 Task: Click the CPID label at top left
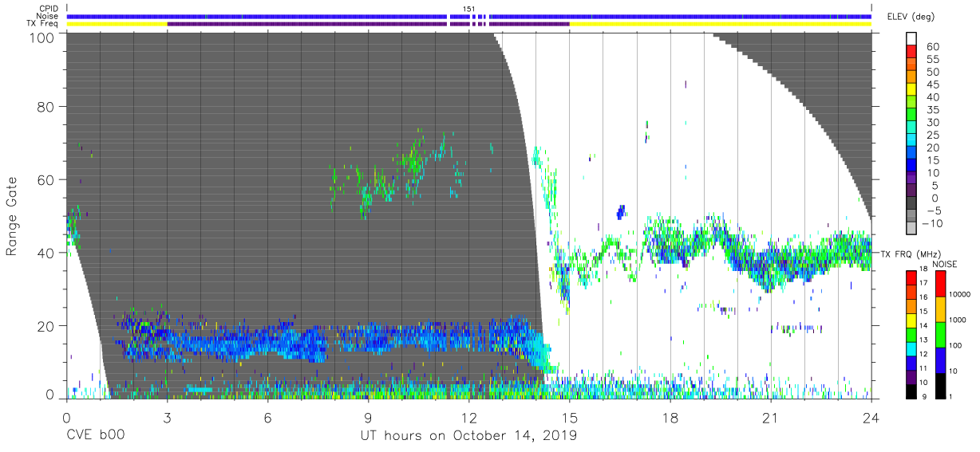(x=49, y=9)
